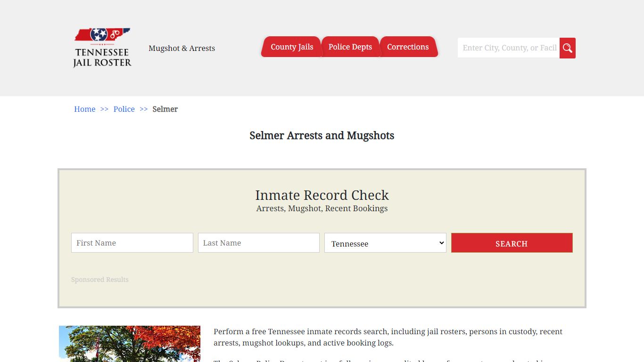The width and height of the screenshot is (644, 362).
Task: Click the Mugshot & Arrests link
Action: pyautogui.click(x=182, y=48)
